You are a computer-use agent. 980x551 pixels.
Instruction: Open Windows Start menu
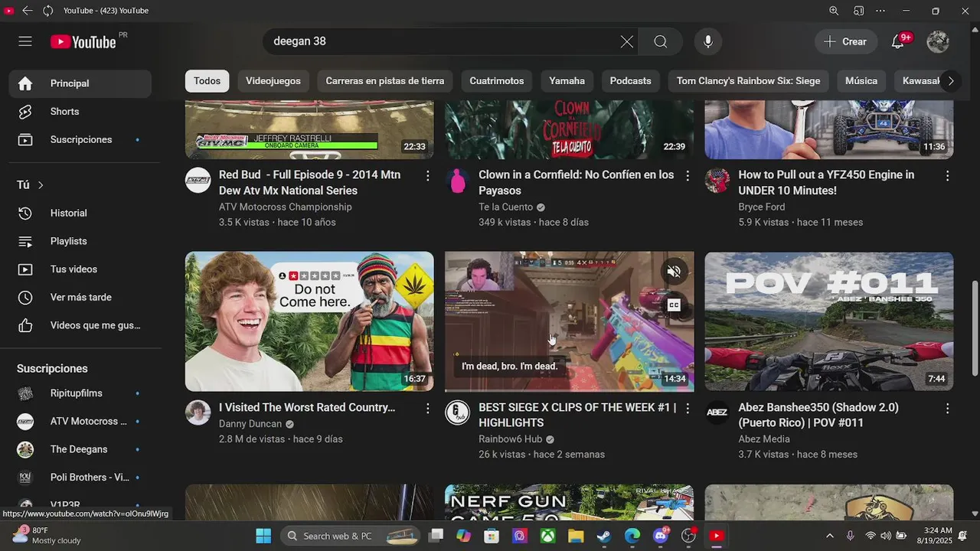pos(263,536)
